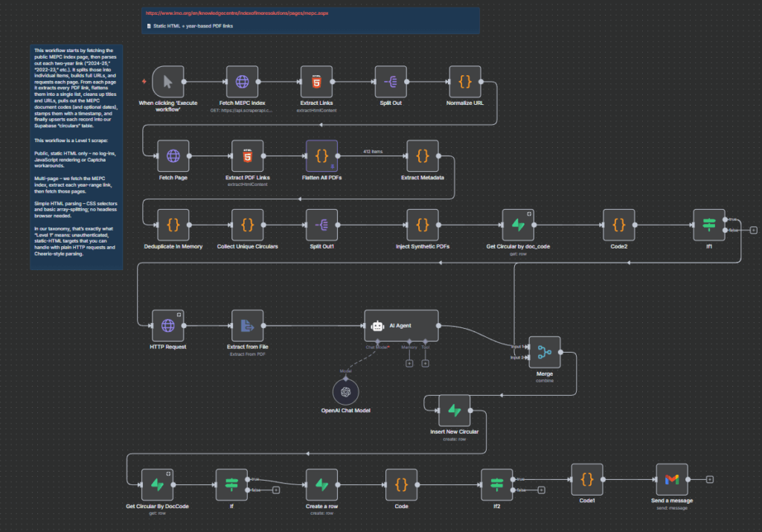Viewport: 762px width, 532px height.
Task: Click the Split Out1 node icon
Action: [x=321, y=224]
